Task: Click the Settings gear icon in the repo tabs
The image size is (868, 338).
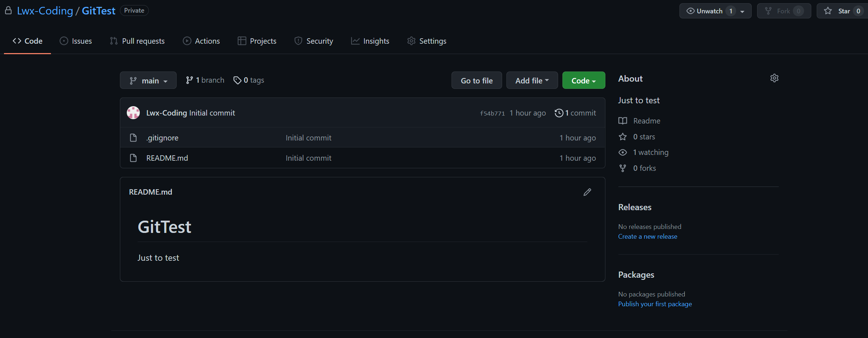Action: 411,41
